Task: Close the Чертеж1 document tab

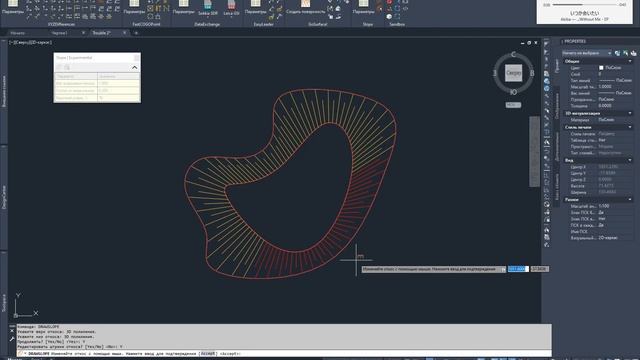Action: (x=83, y=33)
